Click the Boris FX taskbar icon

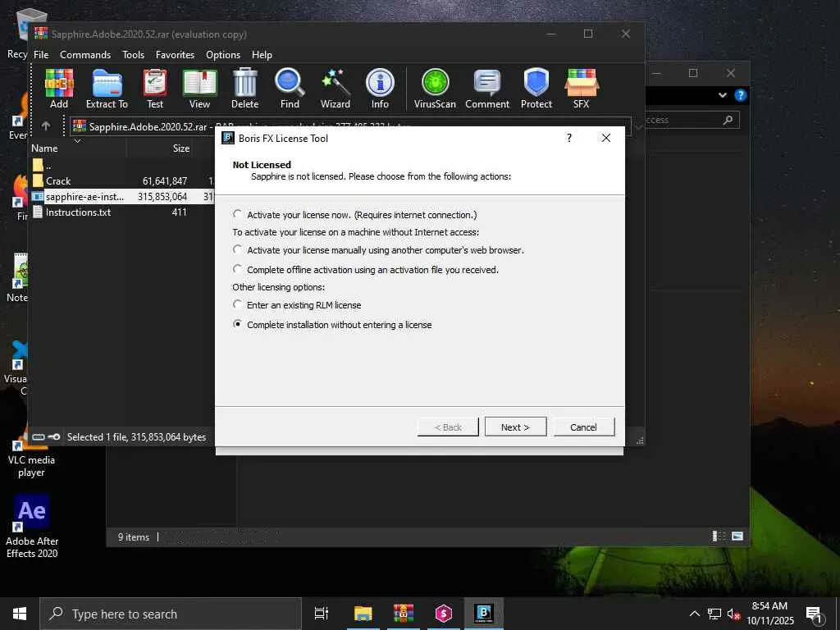484,614
